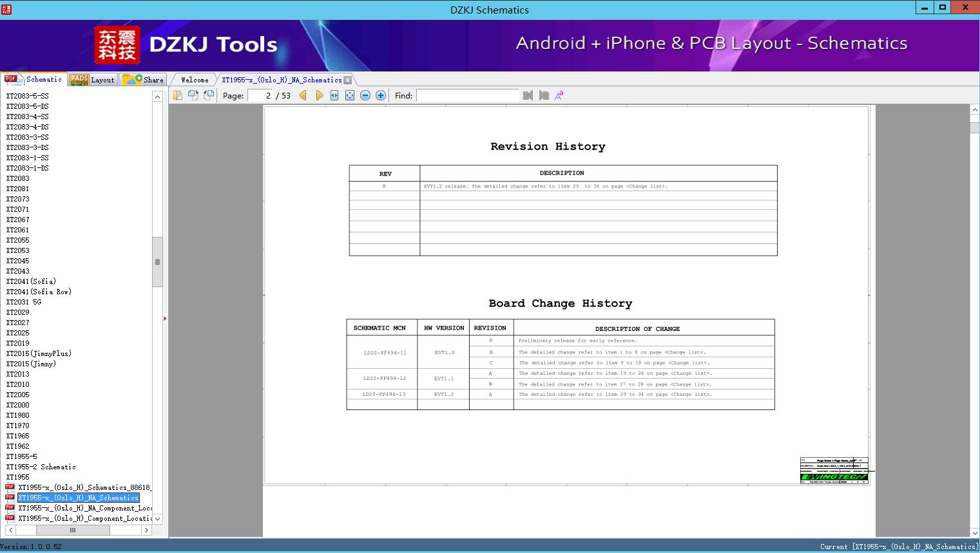Click the copy page icon in toolbar
The width and height of the screenshot is (980, 553).
(178, 95)
